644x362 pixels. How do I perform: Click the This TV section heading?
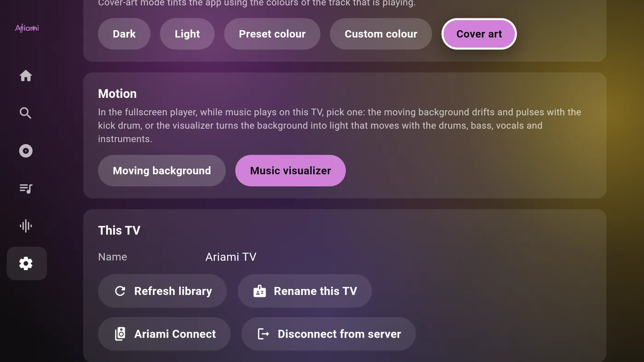pos(119,230)
